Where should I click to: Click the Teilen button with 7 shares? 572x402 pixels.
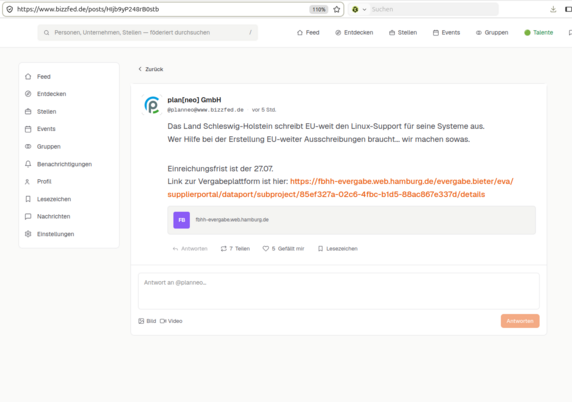tap(235, 248)
